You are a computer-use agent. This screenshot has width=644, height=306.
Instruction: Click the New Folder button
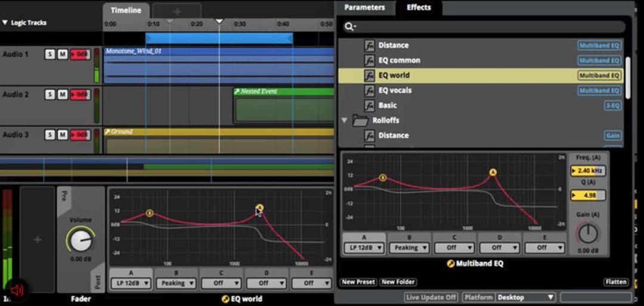coord(398,282)
